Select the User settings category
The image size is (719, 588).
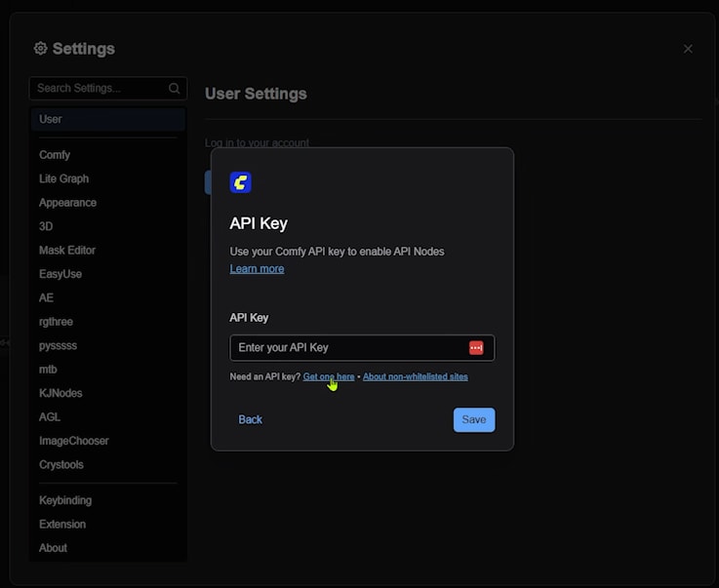(x=108, y=119)
